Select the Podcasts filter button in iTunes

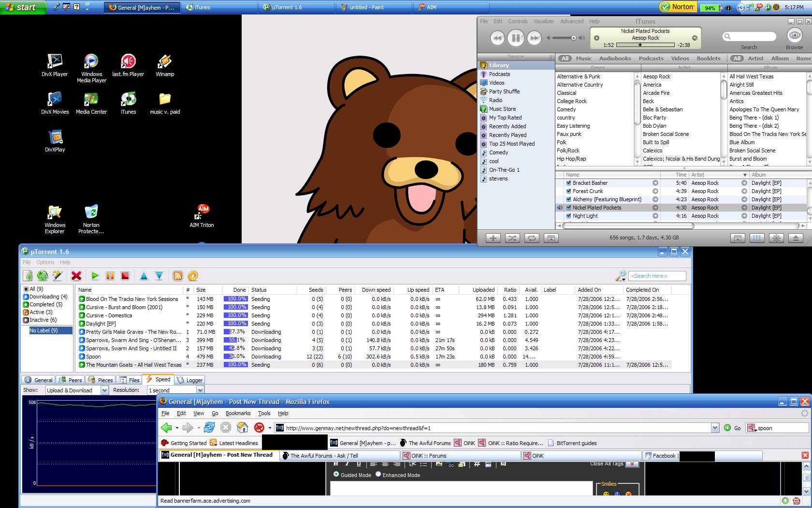coord(651,58)
